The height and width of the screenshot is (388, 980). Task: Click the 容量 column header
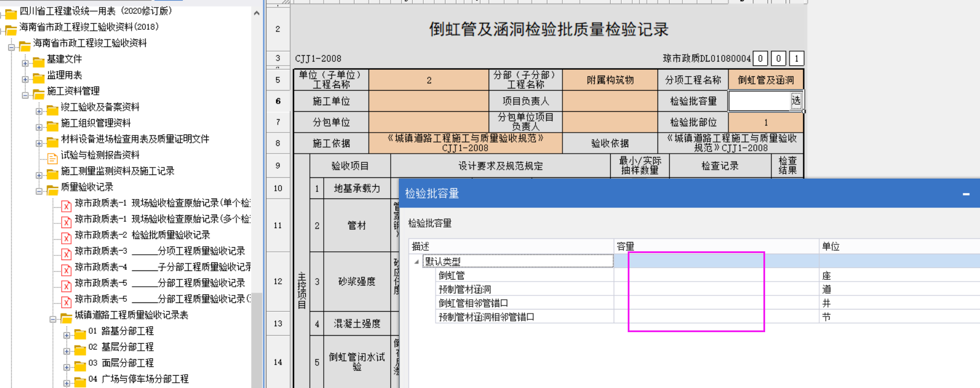(716, 247)
